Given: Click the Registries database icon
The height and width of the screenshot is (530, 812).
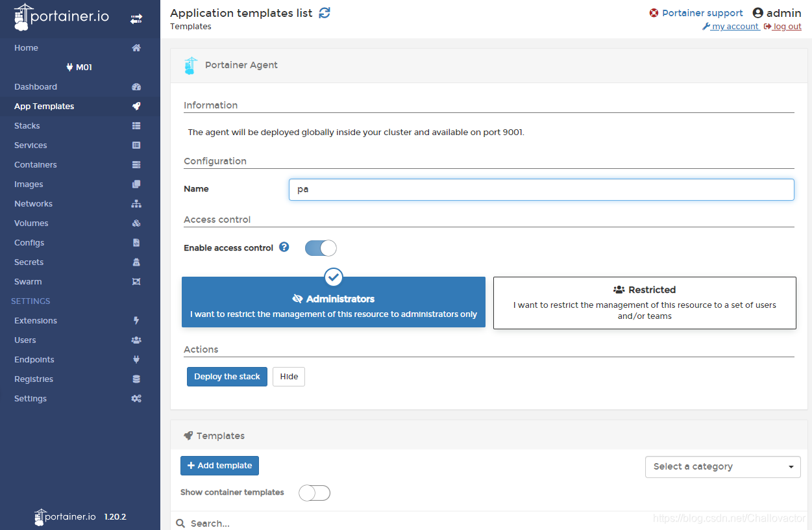Looking at the screenshot, I should [136, 379].
